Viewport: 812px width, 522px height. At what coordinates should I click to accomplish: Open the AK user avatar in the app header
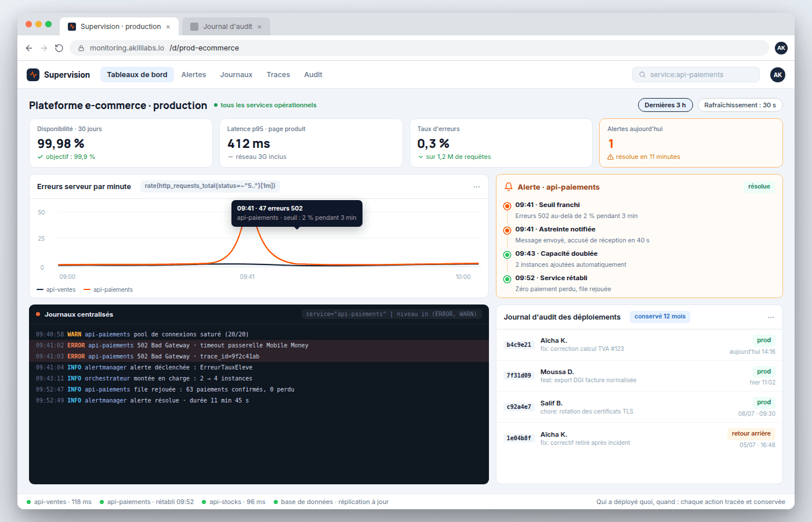coord(778,74)
